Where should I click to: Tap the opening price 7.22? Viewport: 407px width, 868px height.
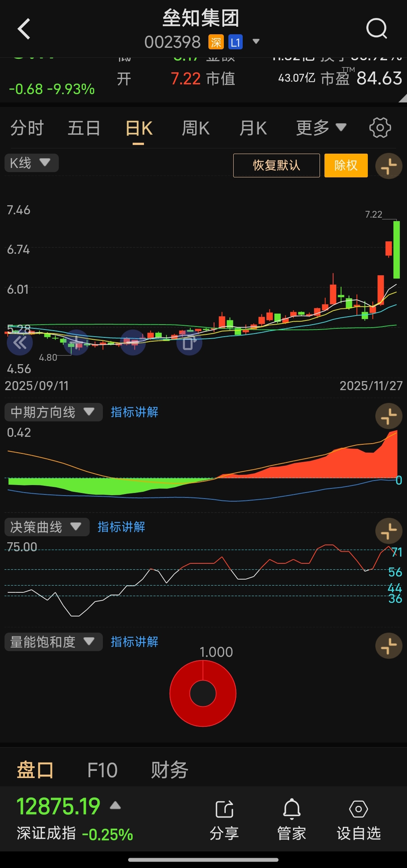(x=186, y=79)
